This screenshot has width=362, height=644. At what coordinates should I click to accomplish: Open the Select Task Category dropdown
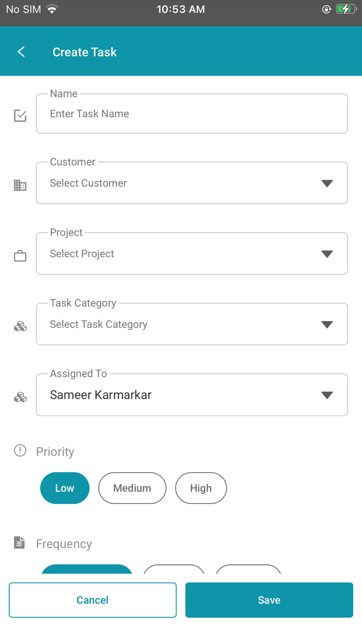[192, 325]
